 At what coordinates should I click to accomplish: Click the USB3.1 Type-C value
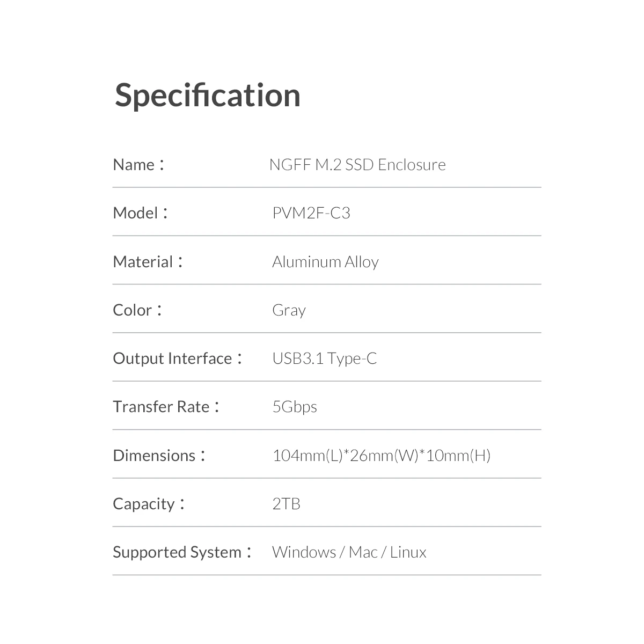pyautogui.click(x=325, y=358)
